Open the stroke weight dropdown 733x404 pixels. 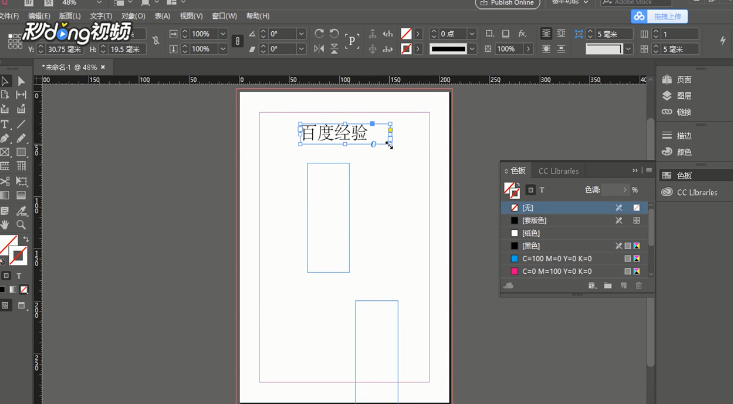[x=472, y=34]
